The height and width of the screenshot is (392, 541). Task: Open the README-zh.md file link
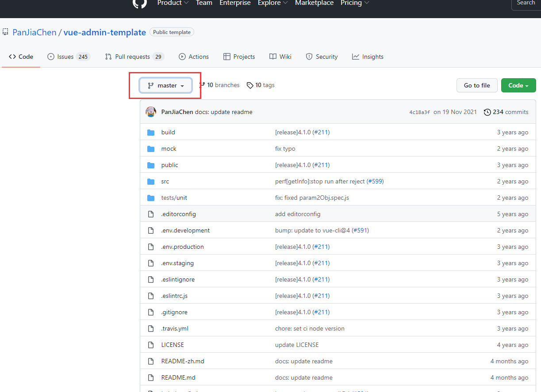click(183, 361)
